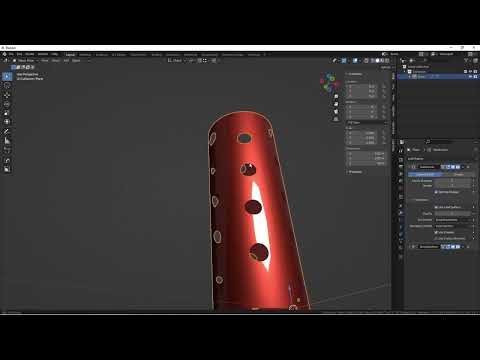Open the Physics properties tab
480x360 pixels.
[401, 228]
